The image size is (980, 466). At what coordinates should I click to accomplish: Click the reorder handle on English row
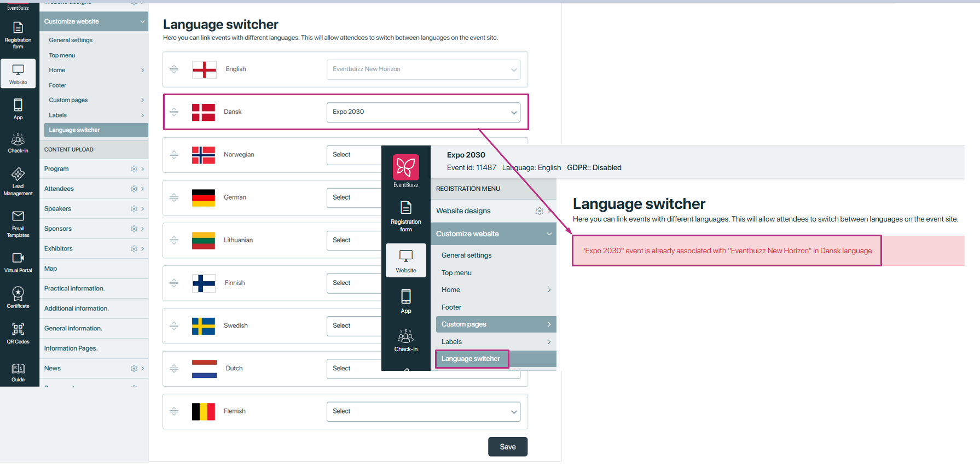pos(174,69)
